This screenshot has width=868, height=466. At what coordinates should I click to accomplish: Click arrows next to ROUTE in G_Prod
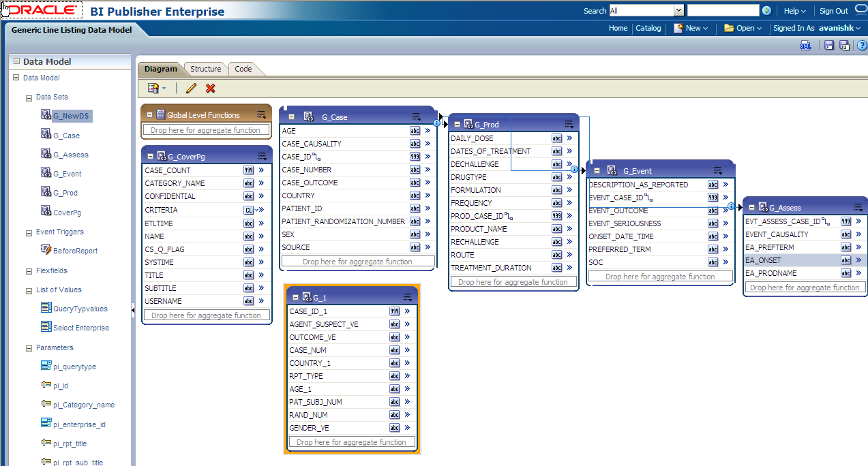pos(569,255)
